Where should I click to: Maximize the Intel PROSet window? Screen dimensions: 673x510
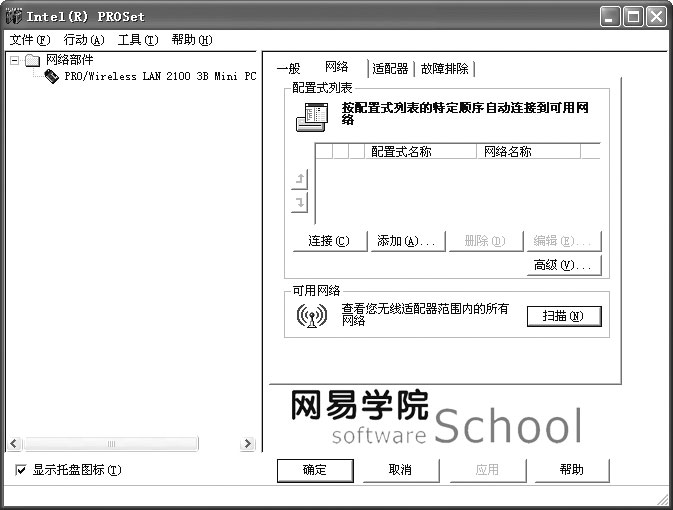(x=633, y=17)
